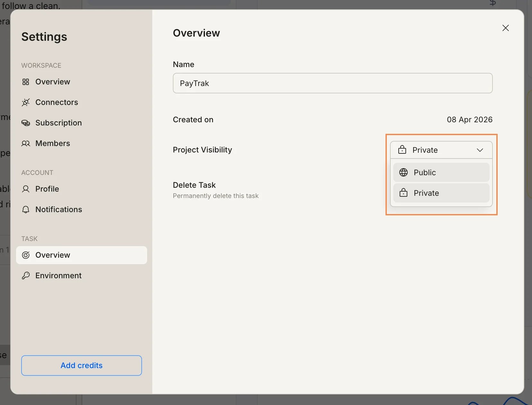
Task: Open Notifications settings
Action: click(x=82, y=210)
